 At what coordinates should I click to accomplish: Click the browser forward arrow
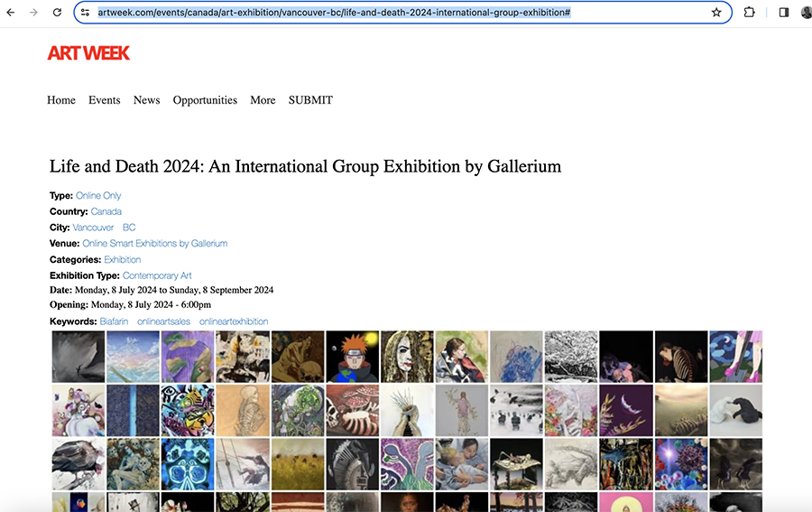33,12
